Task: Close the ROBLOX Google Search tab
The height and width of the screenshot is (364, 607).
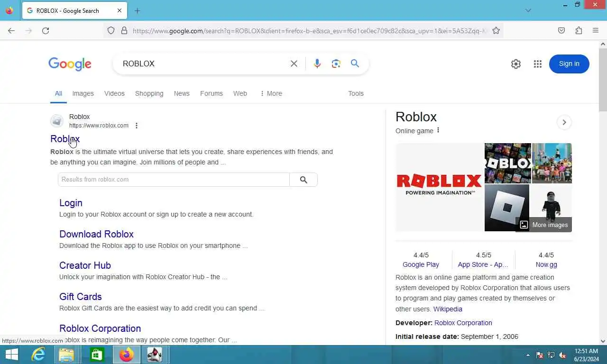Action: pos(120,10)
